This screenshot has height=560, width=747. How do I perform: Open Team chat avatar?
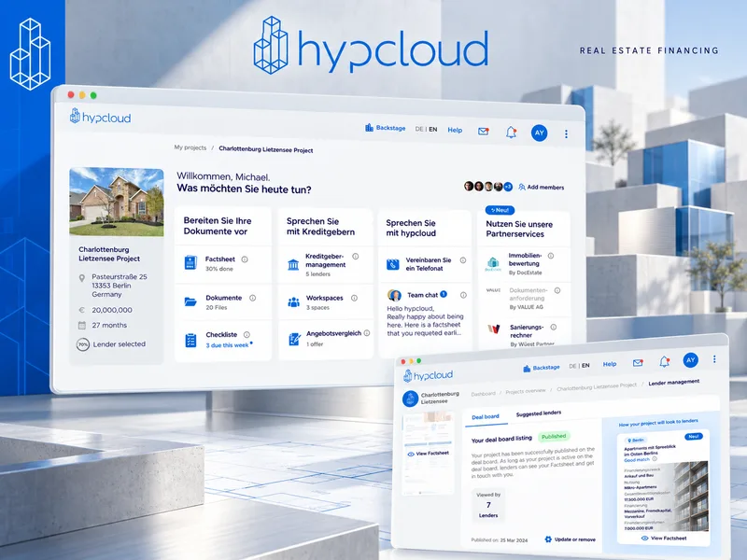click(x=394, y=295)
